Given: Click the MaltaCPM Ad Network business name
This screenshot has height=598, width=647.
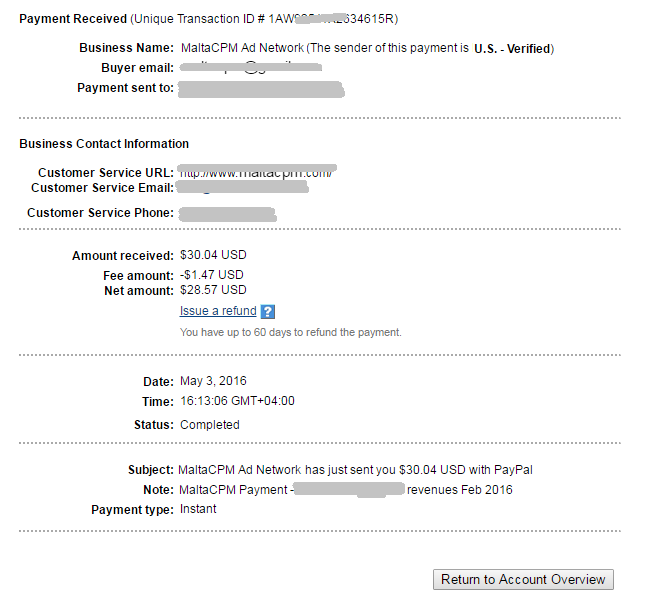Looking at the screenshot, I should click(x=242, y=48).
